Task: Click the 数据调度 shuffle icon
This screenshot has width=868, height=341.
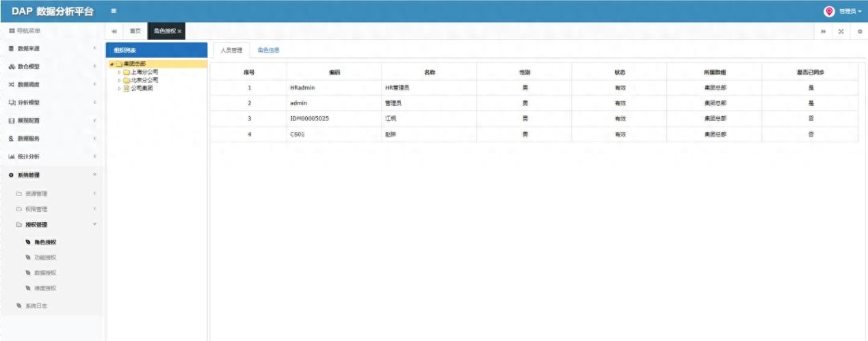Action: click(x=11, y=85)
